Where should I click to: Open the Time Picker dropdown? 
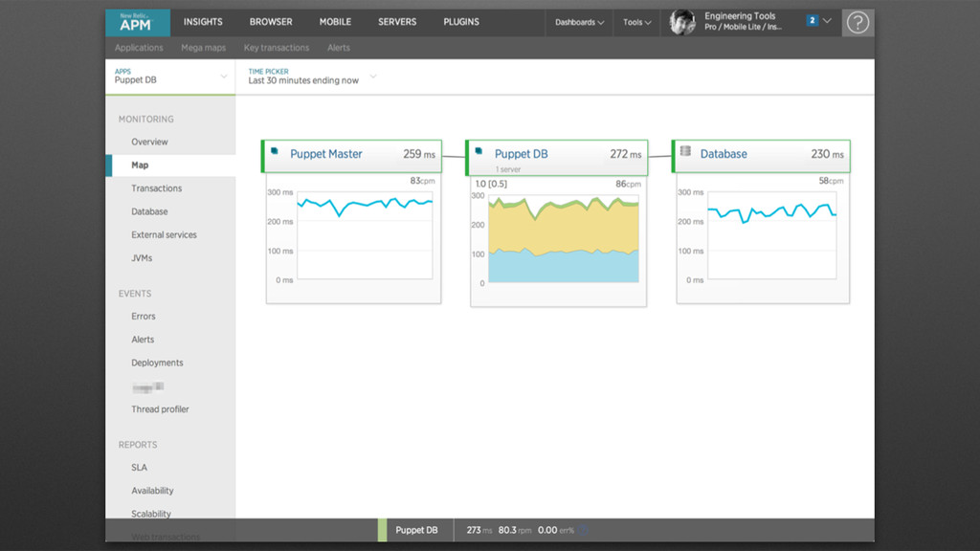(312, 77)
